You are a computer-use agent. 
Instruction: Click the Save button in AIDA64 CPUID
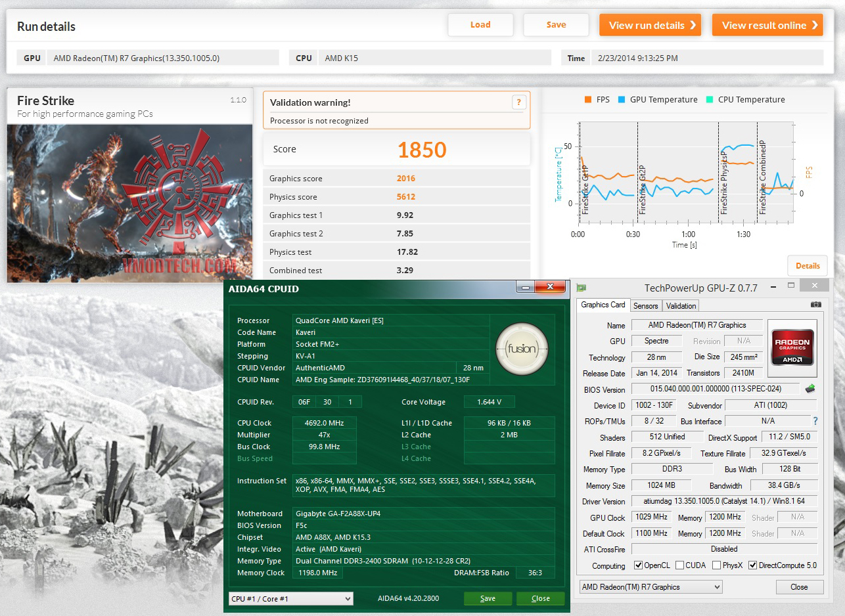point(488,598)
